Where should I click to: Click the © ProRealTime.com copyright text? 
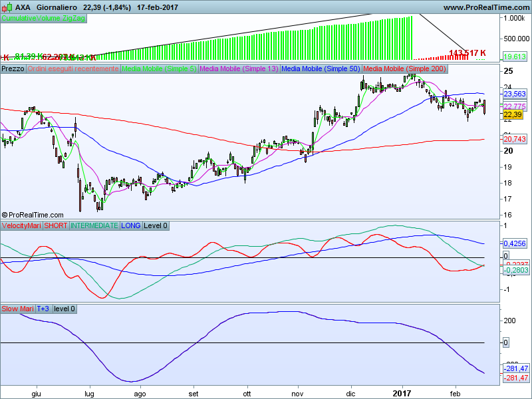(33, 215)
